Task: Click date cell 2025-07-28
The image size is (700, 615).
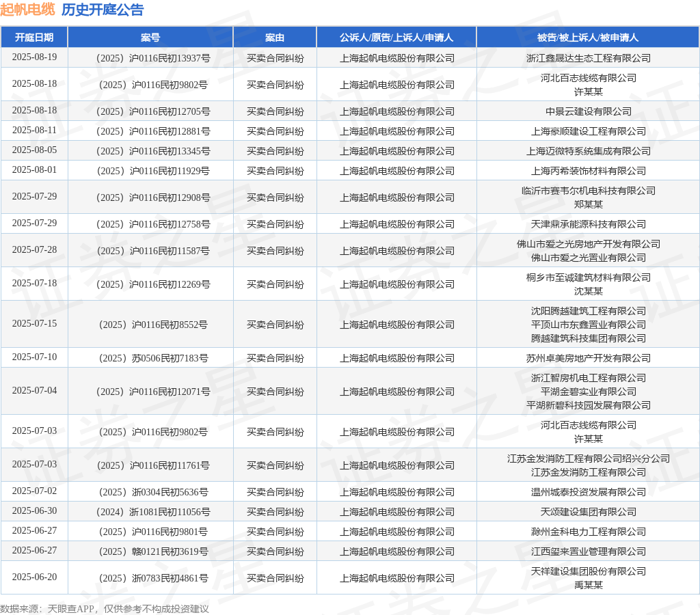Action: click(34, 250)
